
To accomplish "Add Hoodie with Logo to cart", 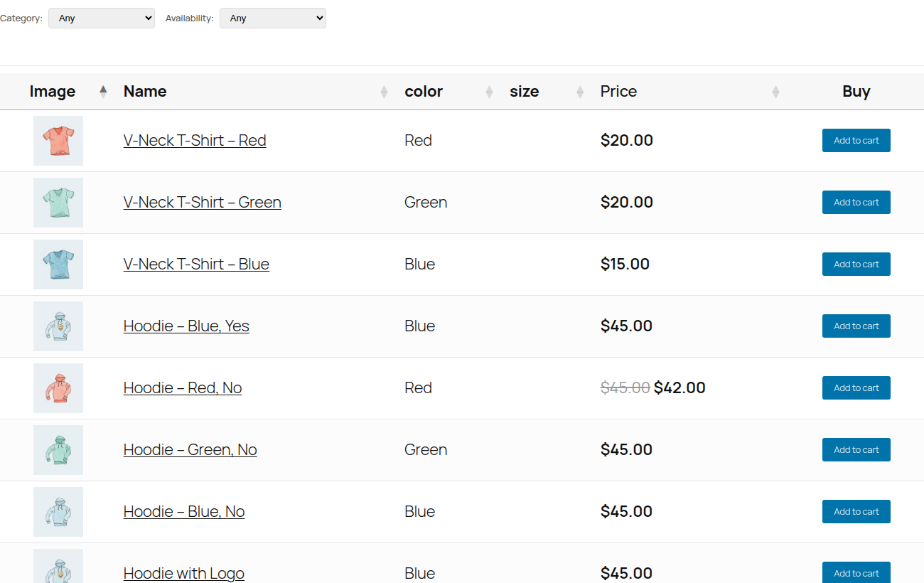I will click(x=856, y=573).
